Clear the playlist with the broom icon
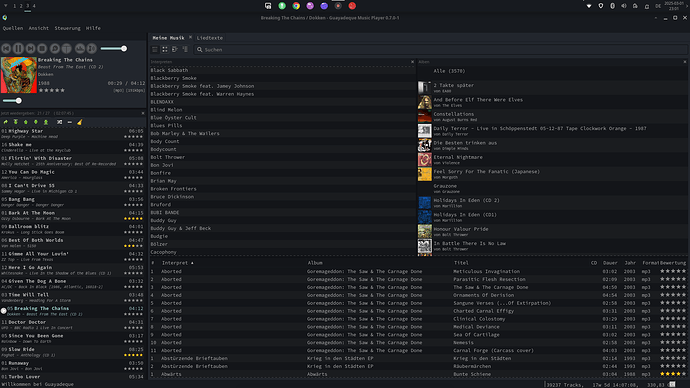 pos(80,122)
